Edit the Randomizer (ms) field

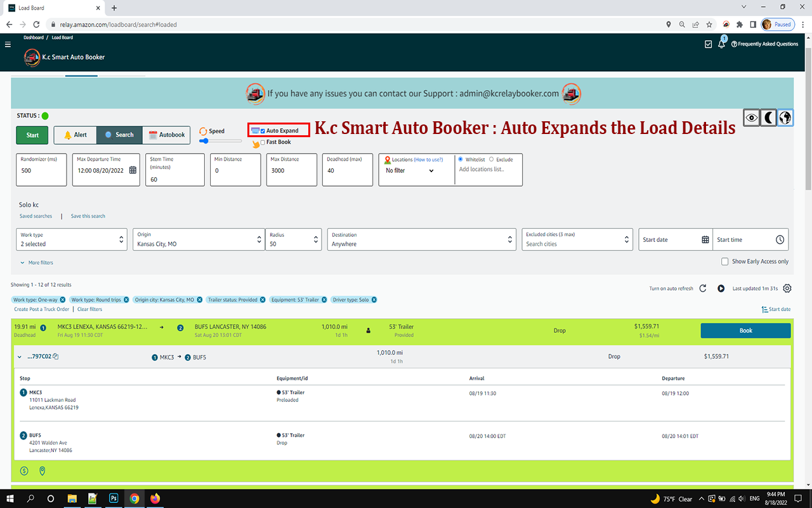(41, 170)
